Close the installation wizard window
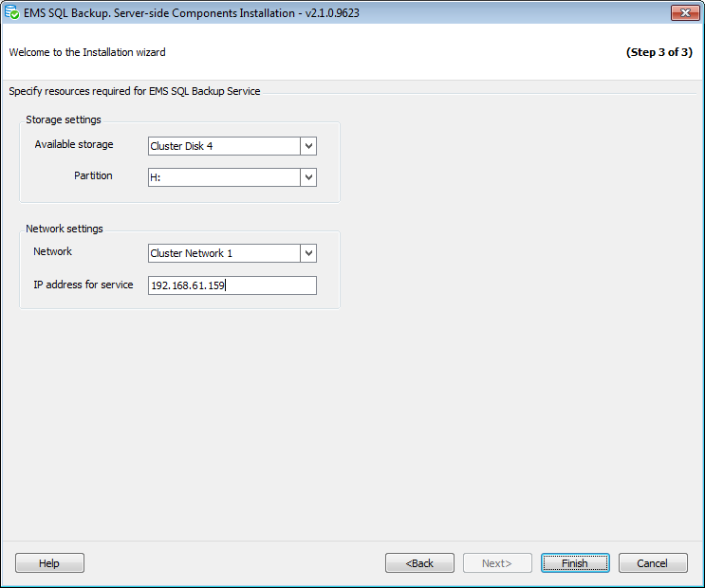Image resolution: width=705 pixels, height=588 pixels. 685,12
